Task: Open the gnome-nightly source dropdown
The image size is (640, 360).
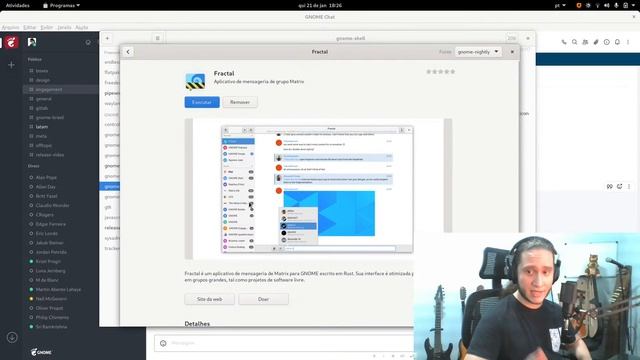Action: point(478,52)
